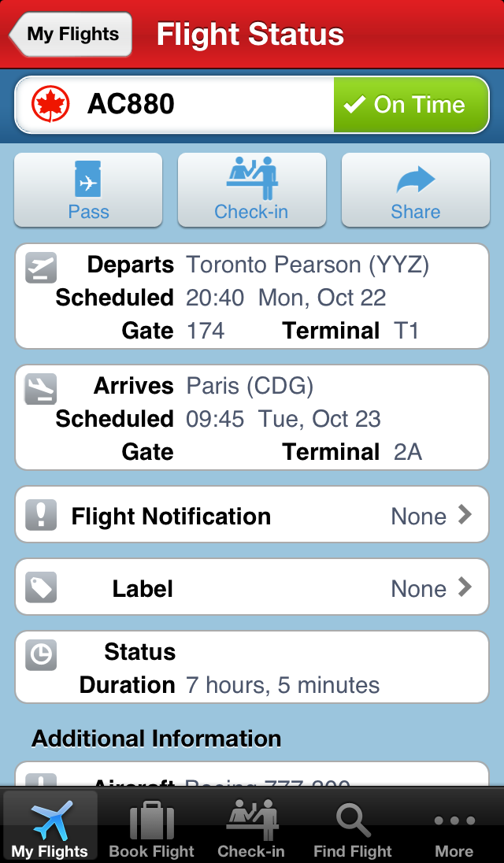This screenshot has width=504, height=863.
Task: Open the Check-in tab in bottom bar
Action: 251,827
